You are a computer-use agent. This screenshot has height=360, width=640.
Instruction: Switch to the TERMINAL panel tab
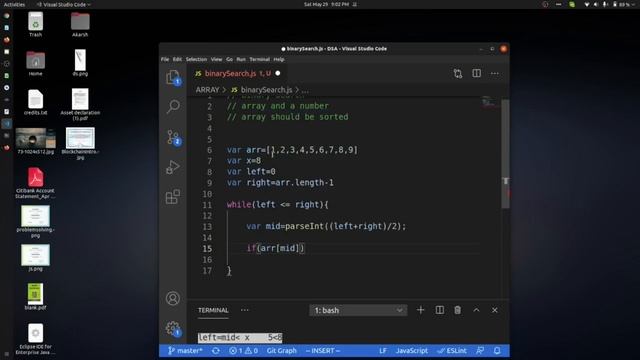(x=213, y=310)
